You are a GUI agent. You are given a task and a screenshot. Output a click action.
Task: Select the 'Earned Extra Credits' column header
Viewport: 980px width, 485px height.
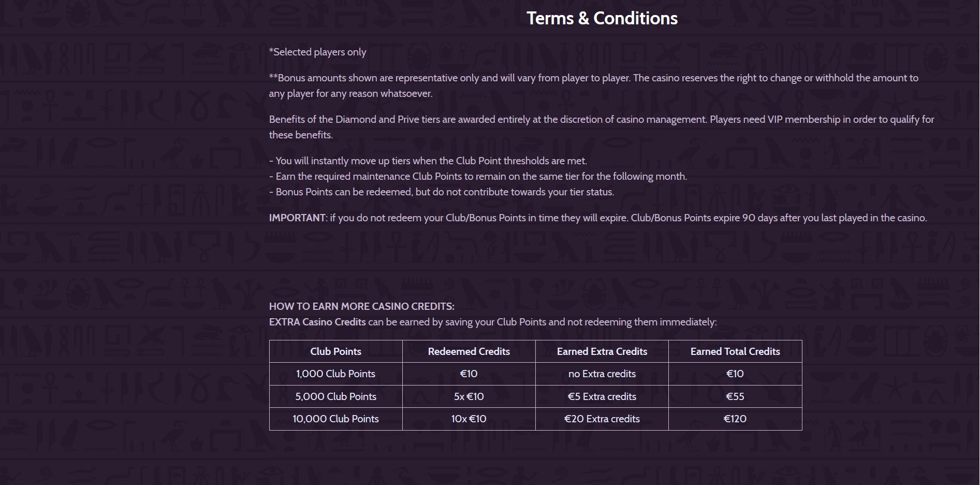click(x=602, y=351)
